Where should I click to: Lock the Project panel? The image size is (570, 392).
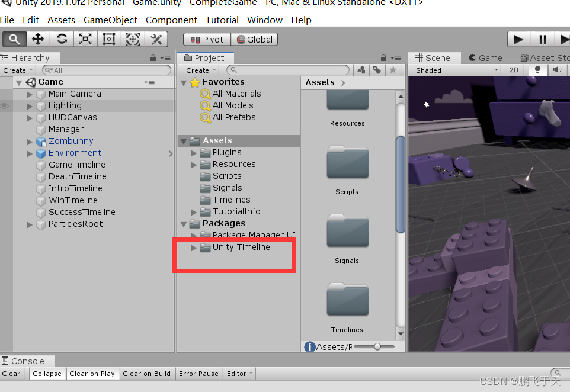pos(383,58)
